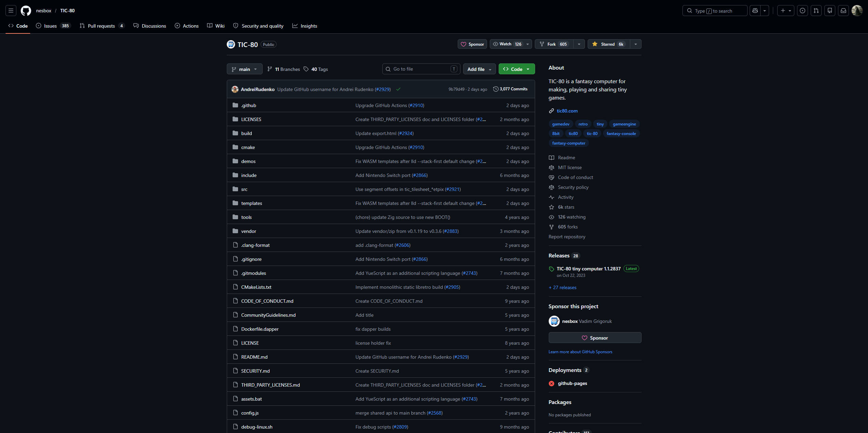Image resolution: width=868 pixels, height=433 pixels.
Task: Open the templates folder
Action: click(252, 203)
